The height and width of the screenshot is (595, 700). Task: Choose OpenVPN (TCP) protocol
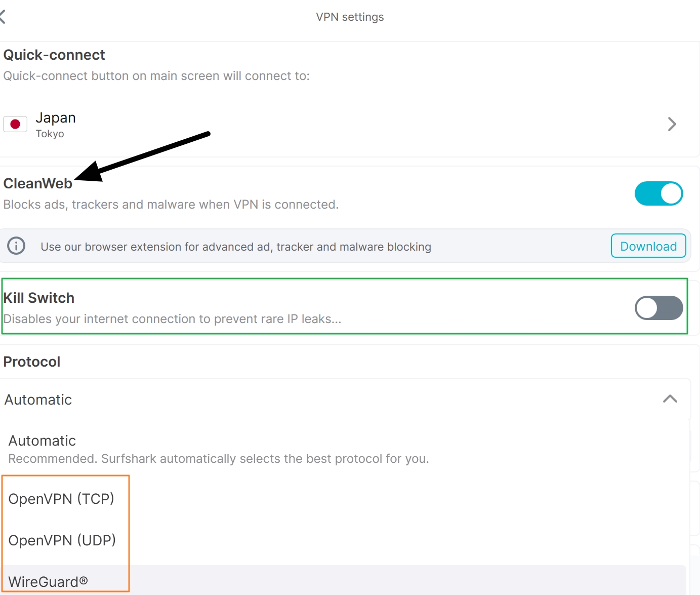point(61,499)
